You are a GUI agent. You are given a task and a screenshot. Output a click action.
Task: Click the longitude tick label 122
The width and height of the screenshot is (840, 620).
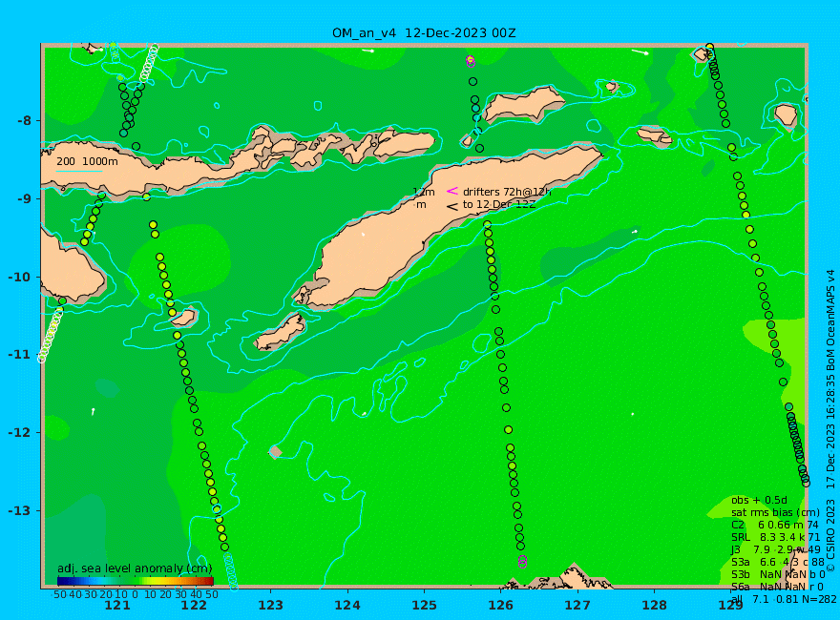pos(194,606)
